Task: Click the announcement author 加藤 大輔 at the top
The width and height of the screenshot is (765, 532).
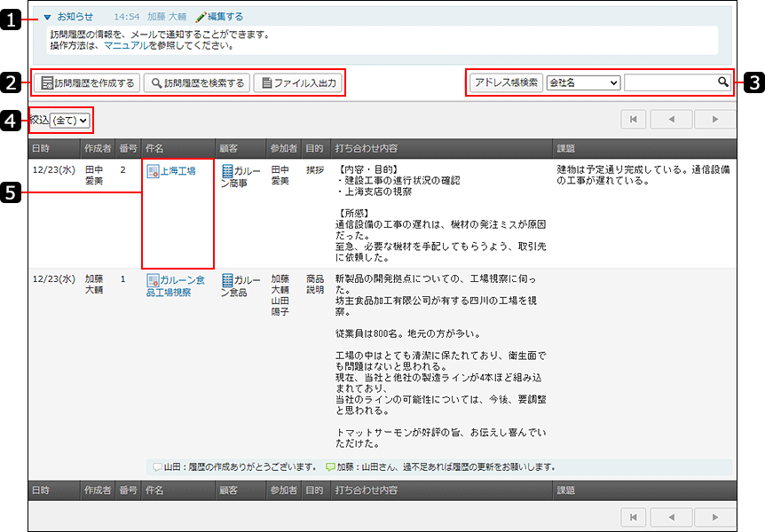Action: pyautogui.click(x=167, y=17)
